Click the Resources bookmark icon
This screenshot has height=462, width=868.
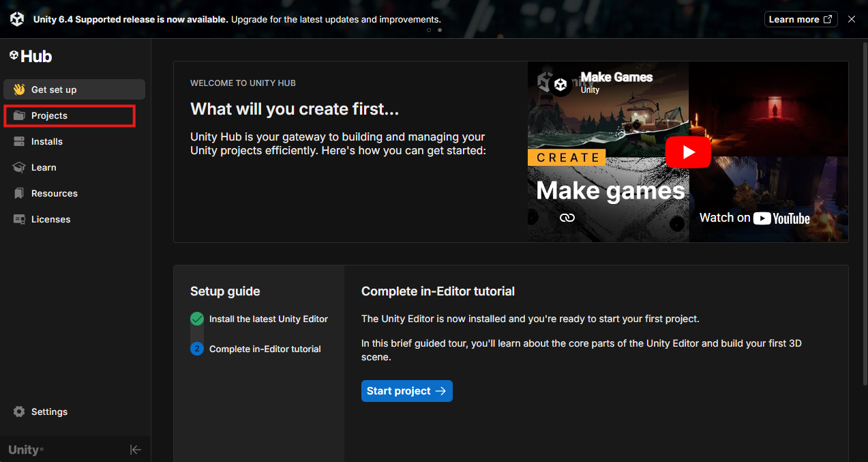click(x=19, y=193)
